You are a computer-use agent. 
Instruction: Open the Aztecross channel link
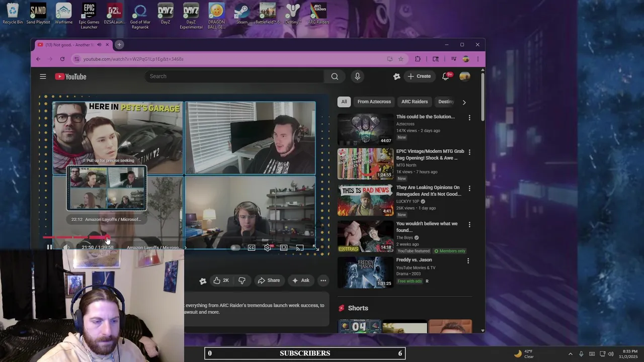tap(406, 124)
